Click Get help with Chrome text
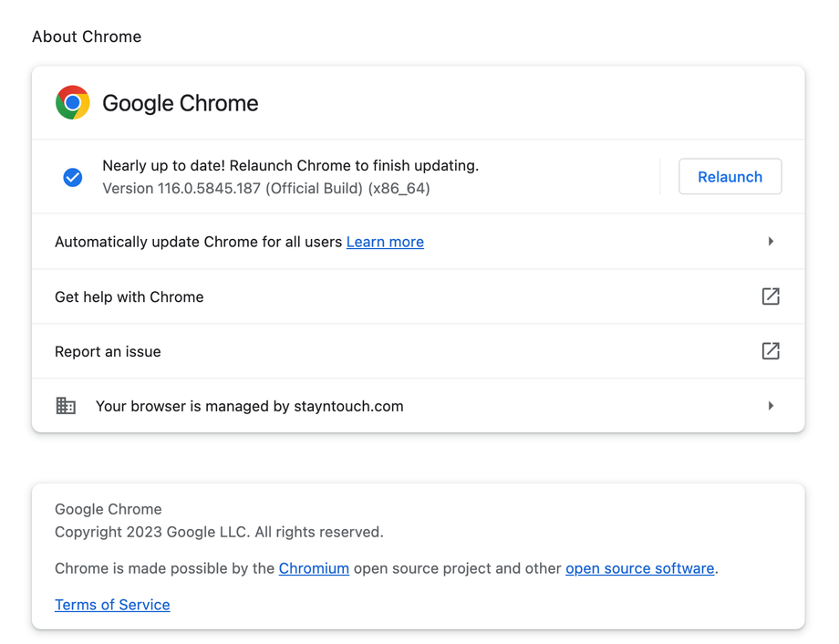839x644 pixels. tap(129, 296)
